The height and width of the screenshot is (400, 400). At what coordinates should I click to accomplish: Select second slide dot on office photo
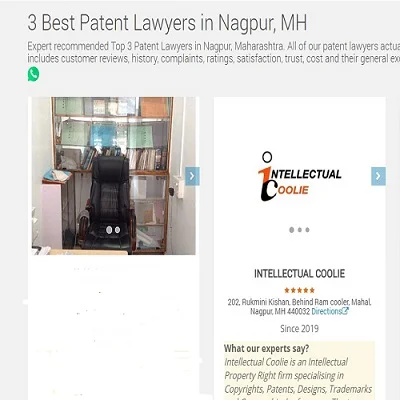click(117, 230)
